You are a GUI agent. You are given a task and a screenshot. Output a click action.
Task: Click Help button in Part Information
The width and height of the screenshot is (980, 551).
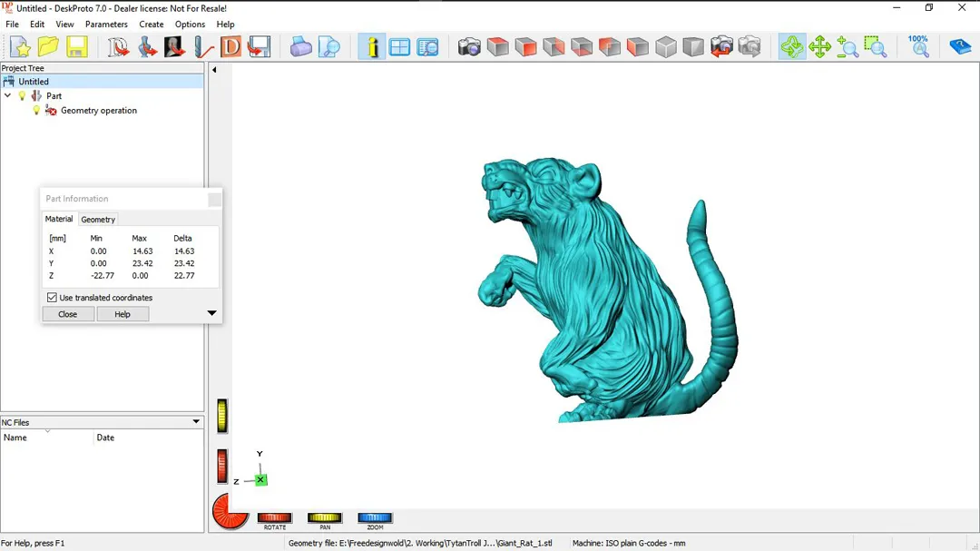[x=122, y=314]
